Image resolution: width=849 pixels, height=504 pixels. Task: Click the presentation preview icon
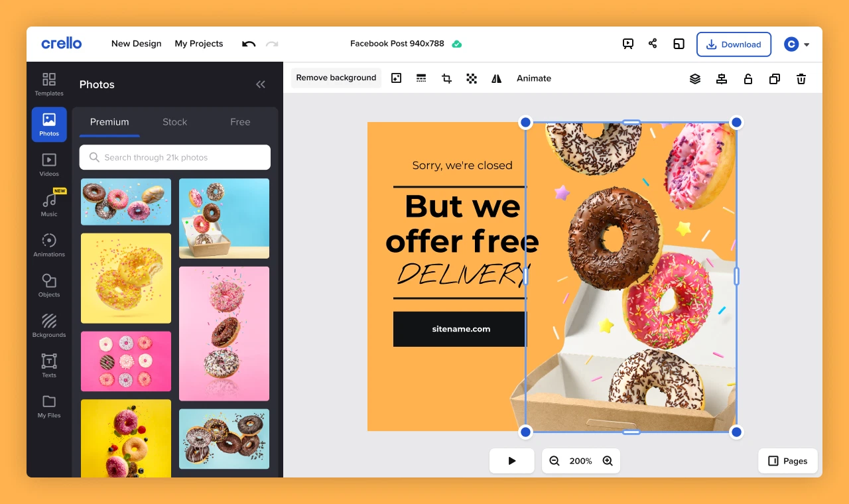coord(627,44)
